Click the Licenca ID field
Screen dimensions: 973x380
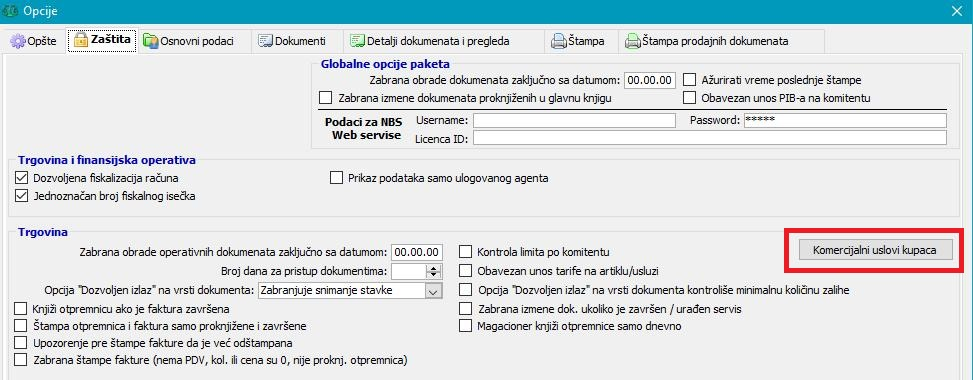click(x=710, y=137)
